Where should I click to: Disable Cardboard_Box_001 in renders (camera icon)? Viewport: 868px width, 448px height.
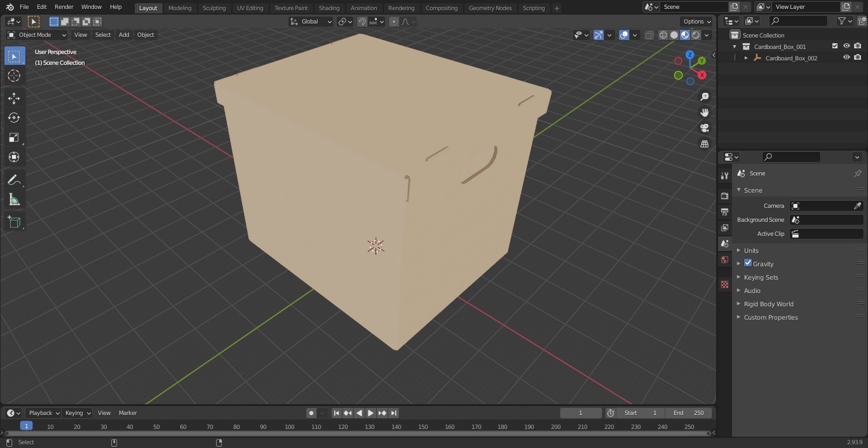pos(858,46)
